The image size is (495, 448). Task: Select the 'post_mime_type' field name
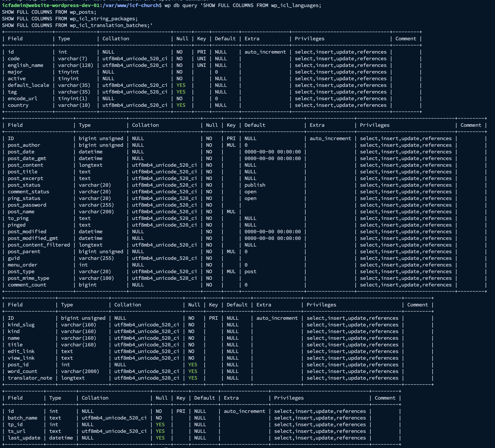click(x=28, y=278)
